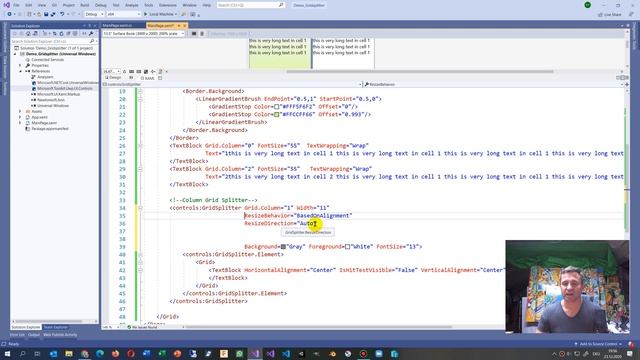This screenshot has height=360, width=640.
Task: Open the designer zoom percentage dropdown
Action: [x=111, y=71]
